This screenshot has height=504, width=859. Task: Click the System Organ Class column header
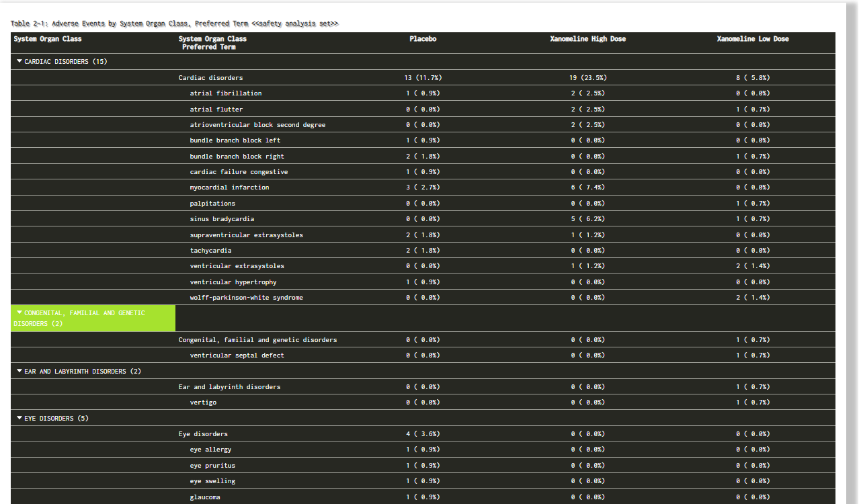(x=48, y=39)
